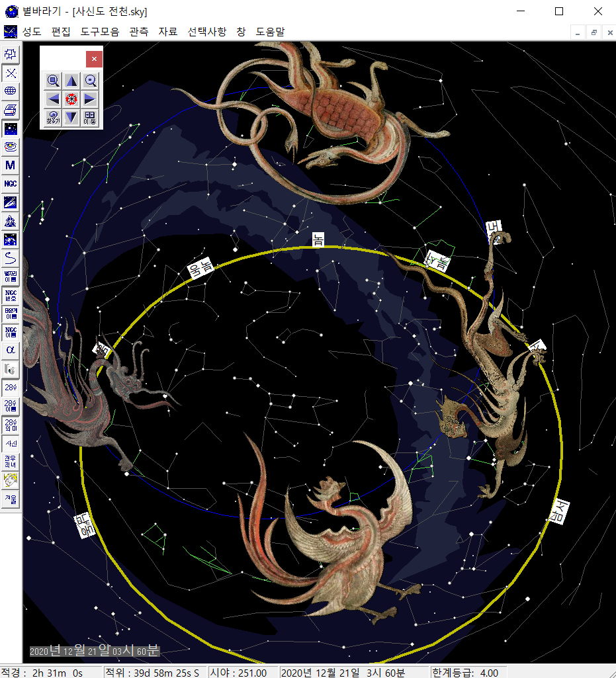The image size is (616, 678).
Task: Click the '겨울' winter button
Action: [x=11, y=498]
